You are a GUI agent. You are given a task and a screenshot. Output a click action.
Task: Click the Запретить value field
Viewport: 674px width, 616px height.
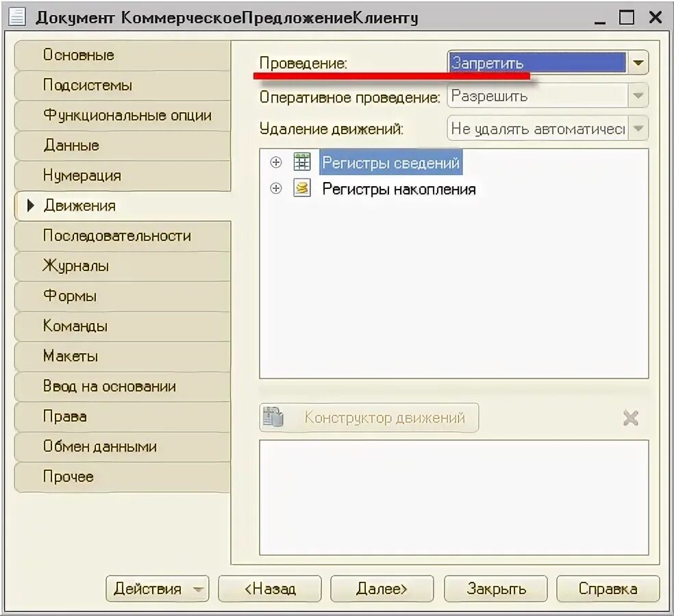(x=537, y=63)
